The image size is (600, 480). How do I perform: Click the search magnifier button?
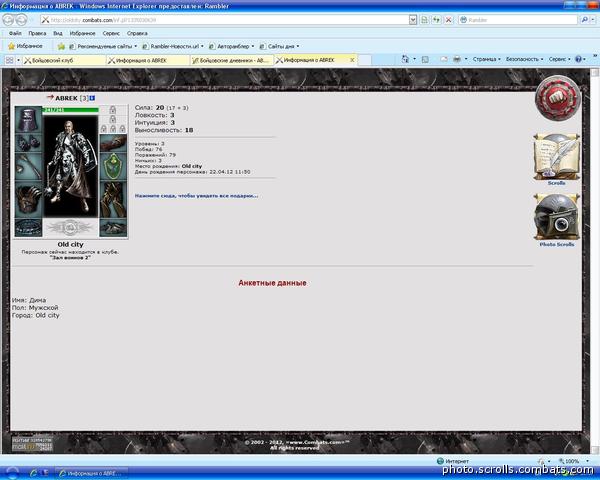(x=584, y=20)
